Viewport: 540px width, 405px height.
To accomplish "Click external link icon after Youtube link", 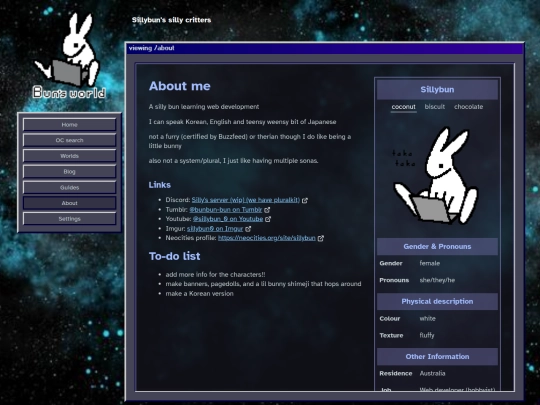I will click(x=268, y=219).
